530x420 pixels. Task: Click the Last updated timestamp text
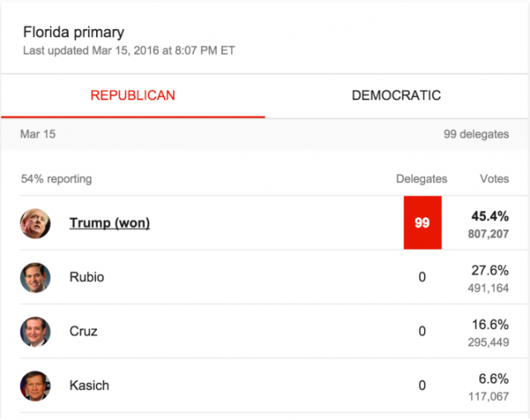tap(129, 51)
